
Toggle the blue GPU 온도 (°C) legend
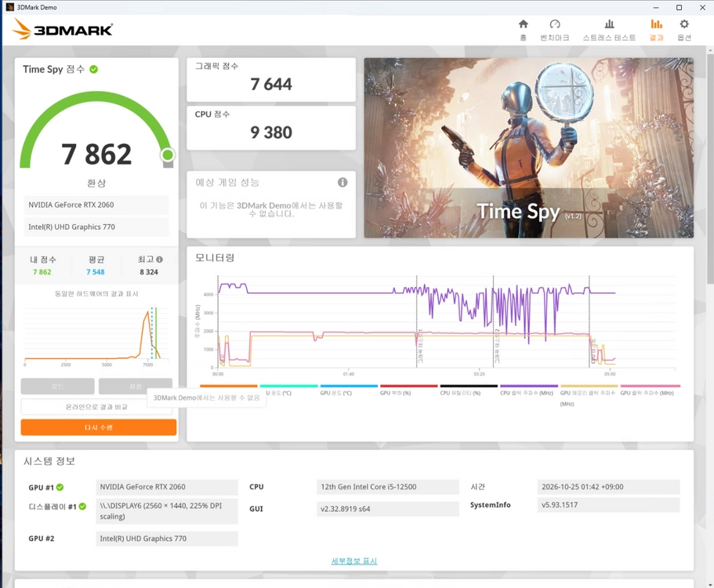348,390
